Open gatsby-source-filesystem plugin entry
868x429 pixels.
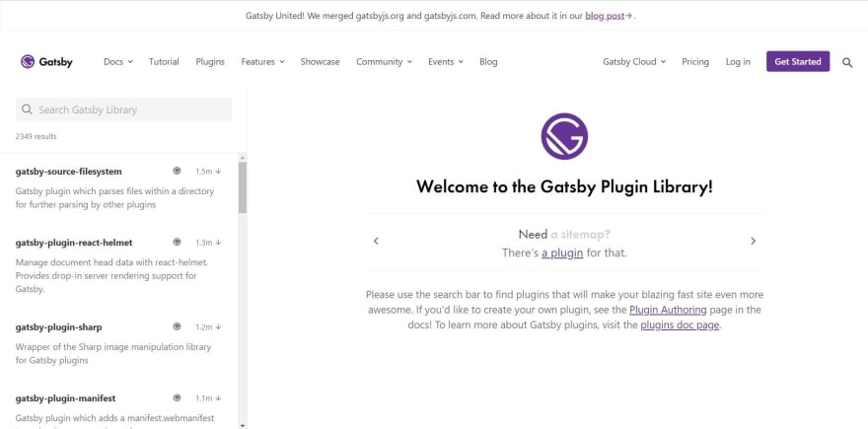(69, 172)
